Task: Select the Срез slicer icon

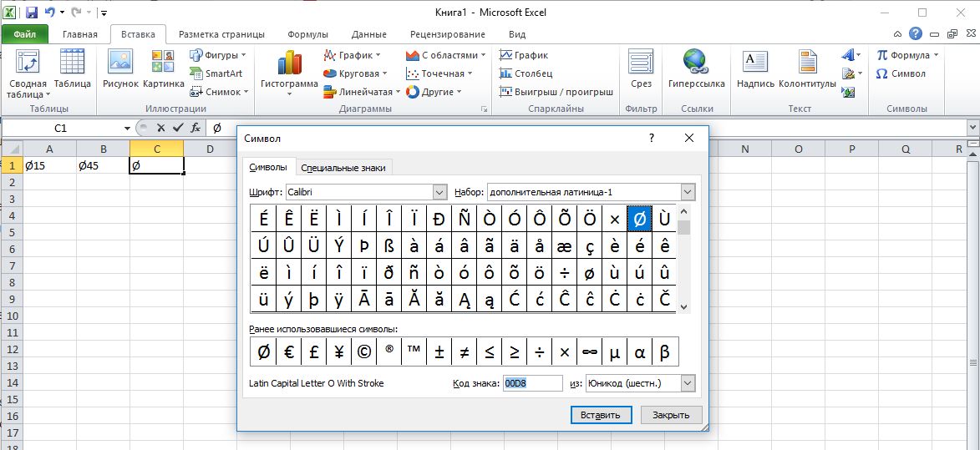Action: [x=641, y=63]
